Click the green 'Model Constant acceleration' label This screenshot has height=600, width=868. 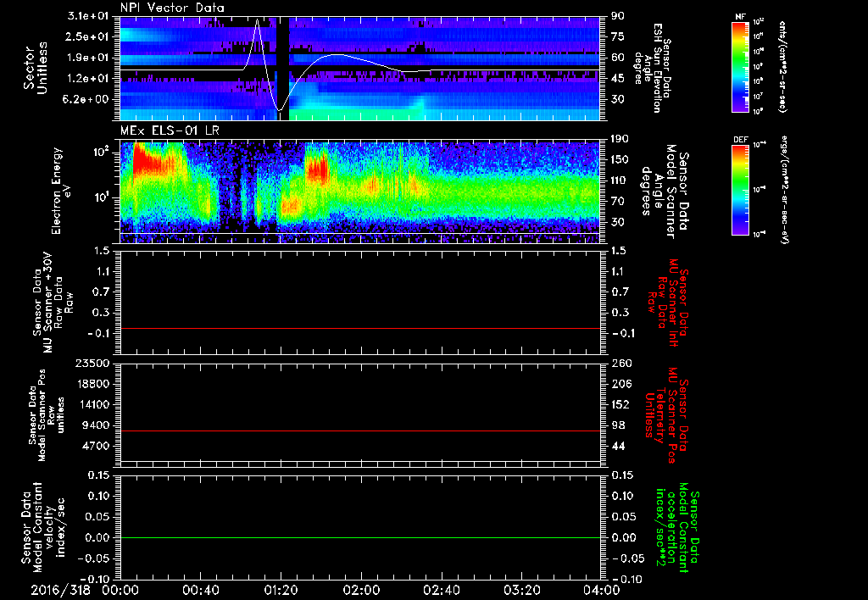pos(677,527)
